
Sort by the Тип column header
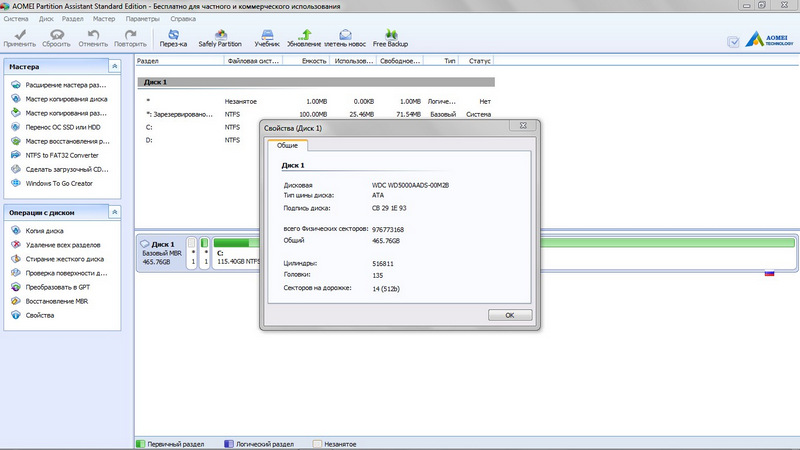(440, 61)
